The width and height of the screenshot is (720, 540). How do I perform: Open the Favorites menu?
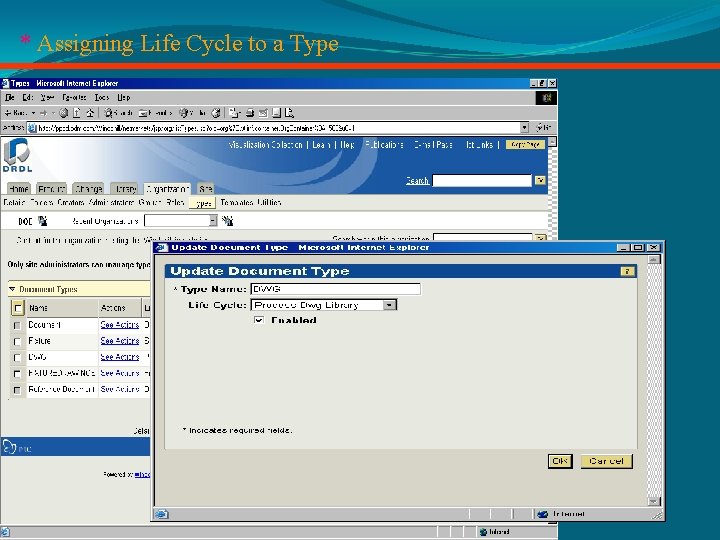[74, 97]
